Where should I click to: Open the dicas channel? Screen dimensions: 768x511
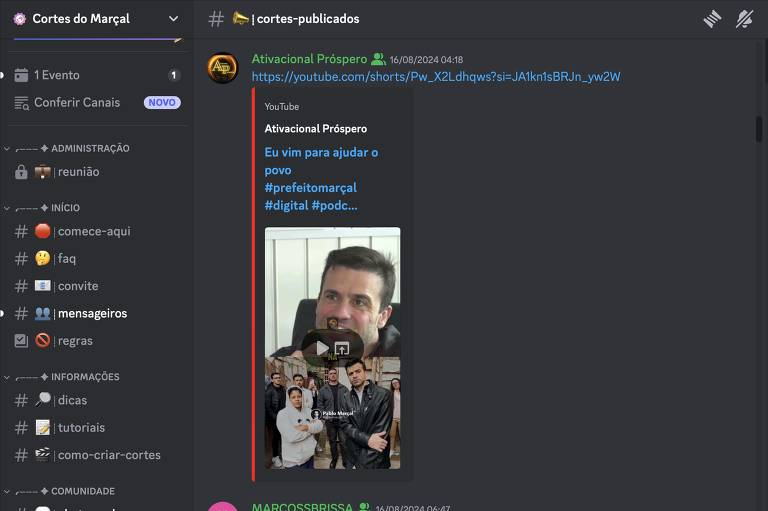[x=96, y=401]
